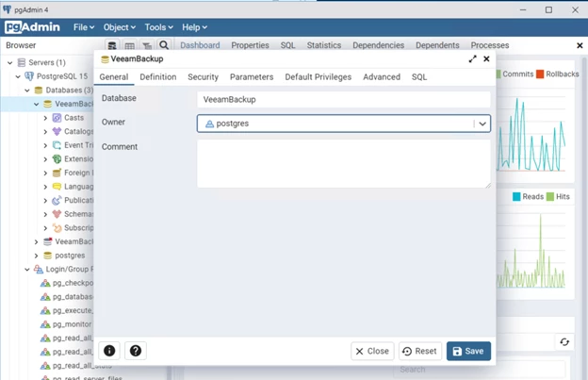Open the help question mark button

point(136,351)
